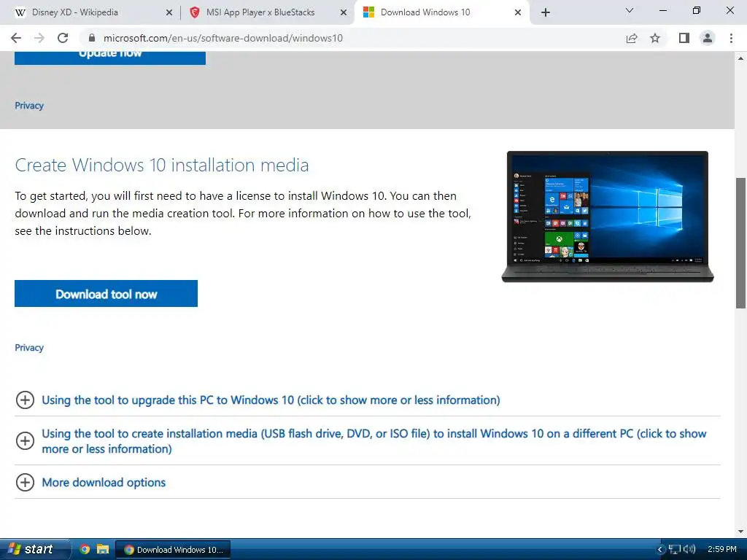The width and height of the screenshot is (747, 560).
Task: Bookmark this page with the star
Action: click(x=655, y=38)
